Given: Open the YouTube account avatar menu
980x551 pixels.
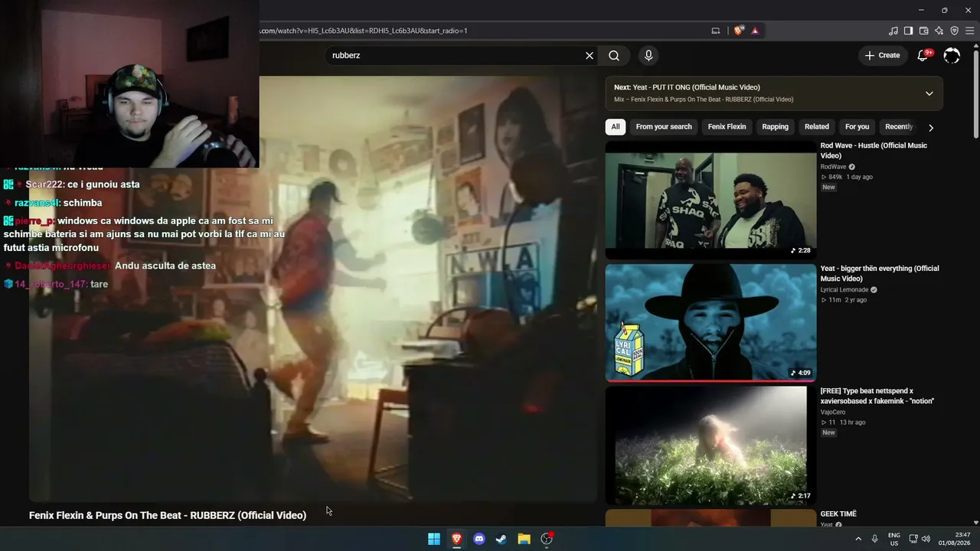Looking at the screenshot, I should click(x=952, y=55).
